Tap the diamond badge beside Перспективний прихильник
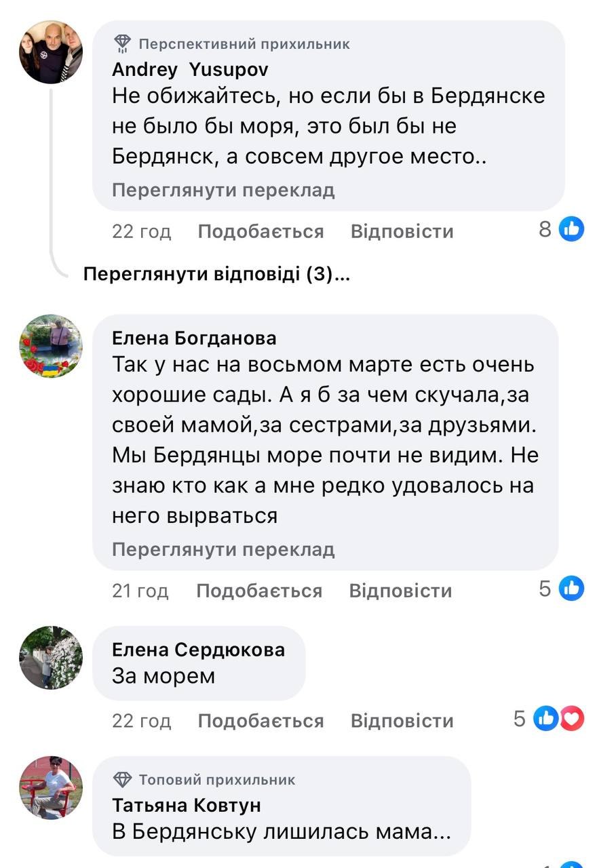This screenshot has width=597, height=868. coord(122,44)
